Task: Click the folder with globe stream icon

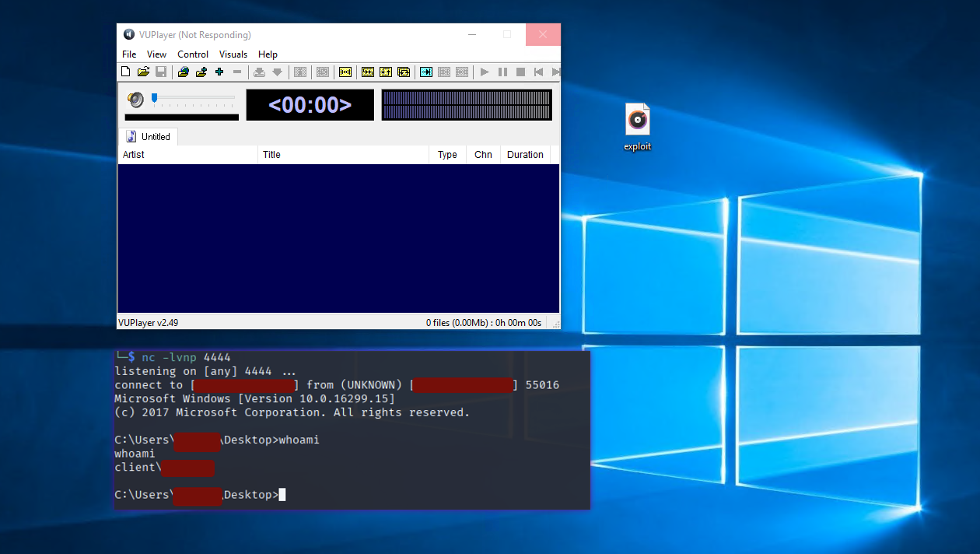Action: pos(184,72)
